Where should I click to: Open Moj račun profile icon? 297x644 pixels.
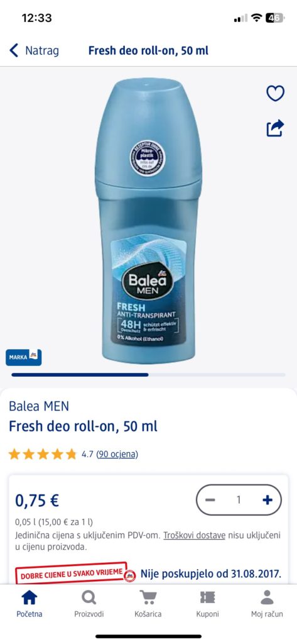click(x=267, y=597)
